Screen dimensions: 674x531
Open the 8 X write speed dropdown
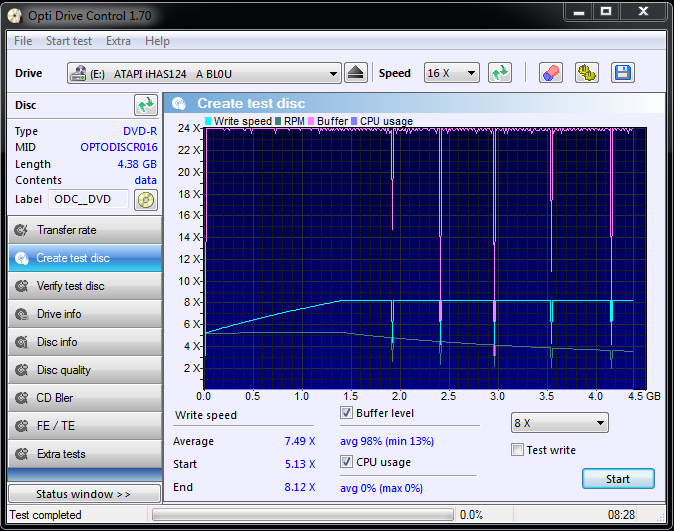point(560,423)
